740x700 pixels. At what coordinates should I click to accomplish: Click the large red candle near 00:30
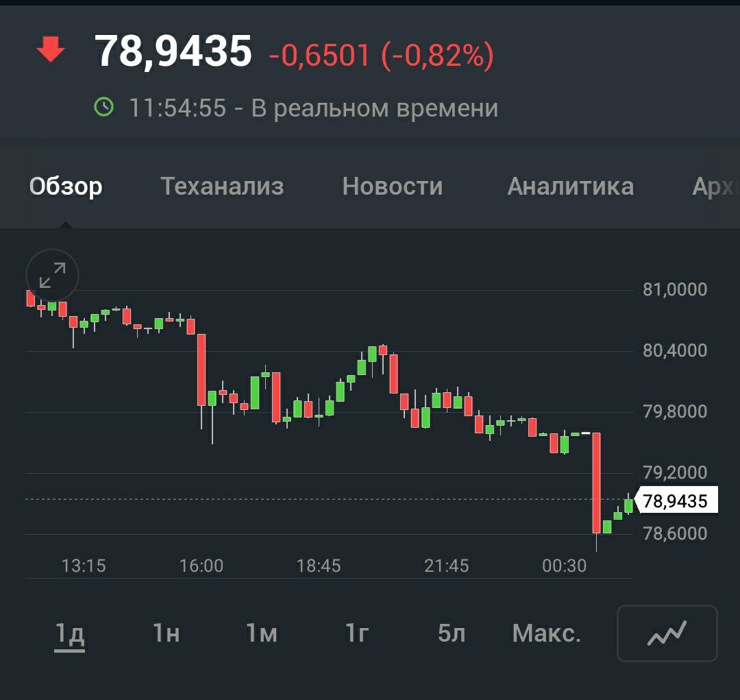click(x=596, y=483)
